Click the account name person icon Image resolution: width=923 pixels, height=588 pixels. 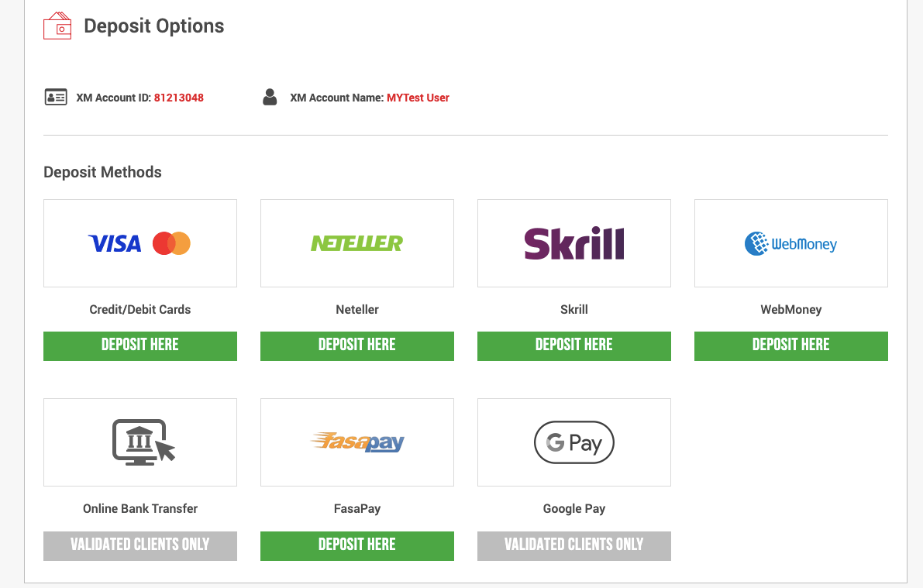click(270, 97)
